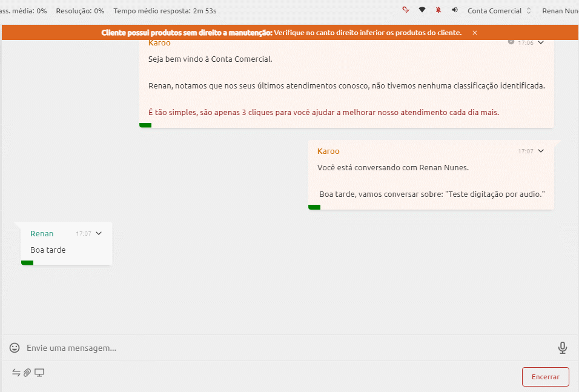Open the emoji picker
This screenshot has height=392, width=579.
pyautogui.click(x=15, y=348)
